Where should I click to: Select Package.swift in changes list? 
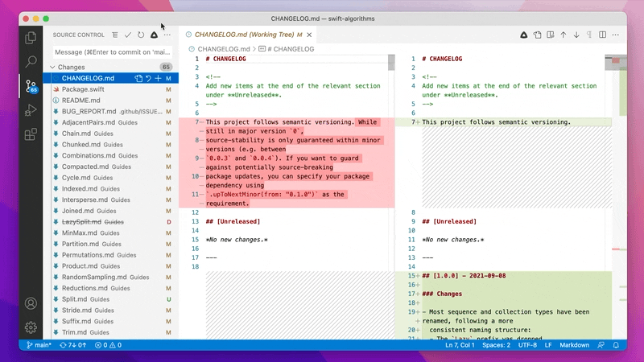111,89
